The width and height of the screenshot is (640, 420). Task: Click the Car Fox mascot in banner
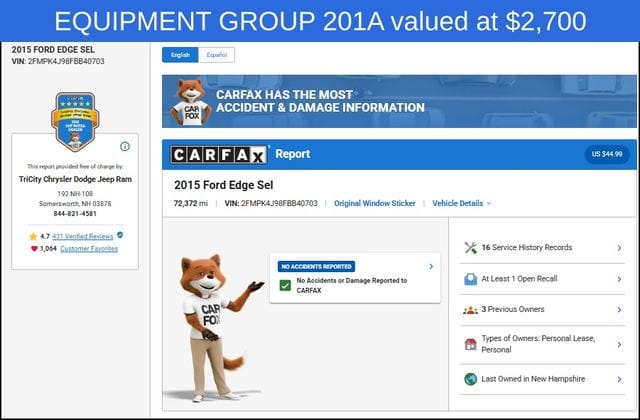tap(191, 102)
